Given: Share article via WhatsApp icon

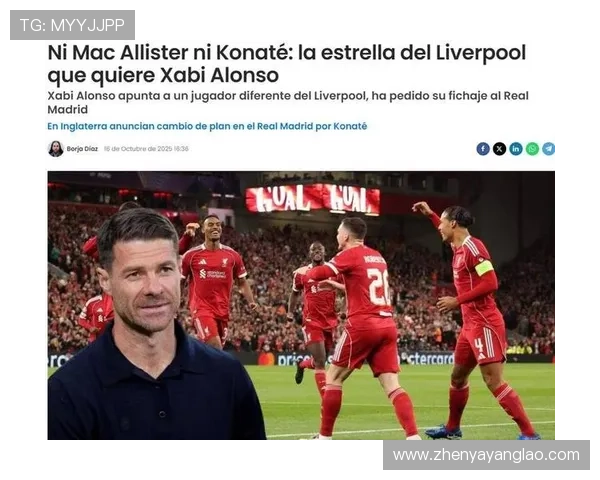Looking at the screenshot, I should point(532,149).
